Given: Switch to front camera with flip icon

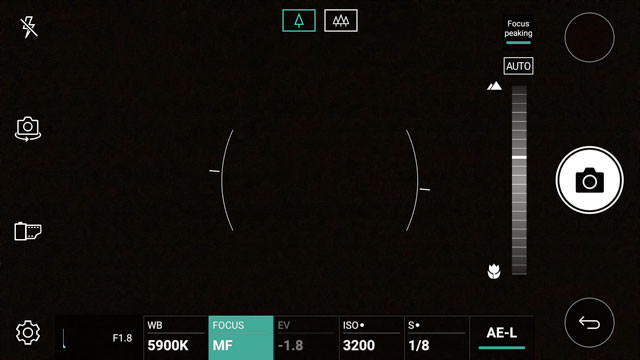Looking at the screenshot, I should [x=28, y=129].
